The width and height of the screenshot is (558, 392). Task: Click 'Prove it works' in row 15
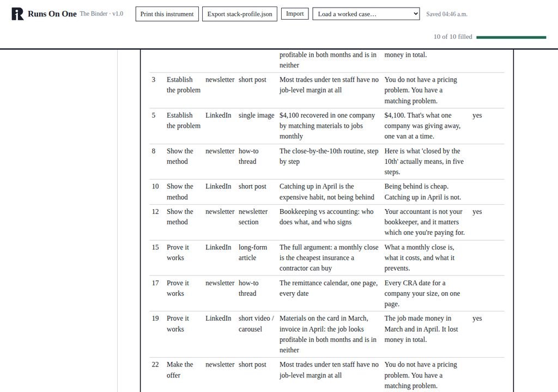point(178,253)
